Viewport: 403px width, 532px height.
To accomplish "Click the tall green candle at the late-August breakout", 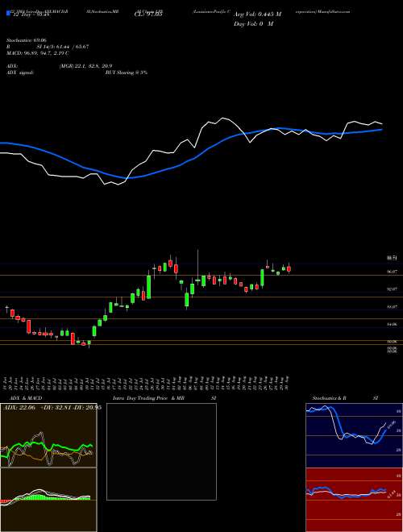I will pyautogui.click(x=262, y=278).
